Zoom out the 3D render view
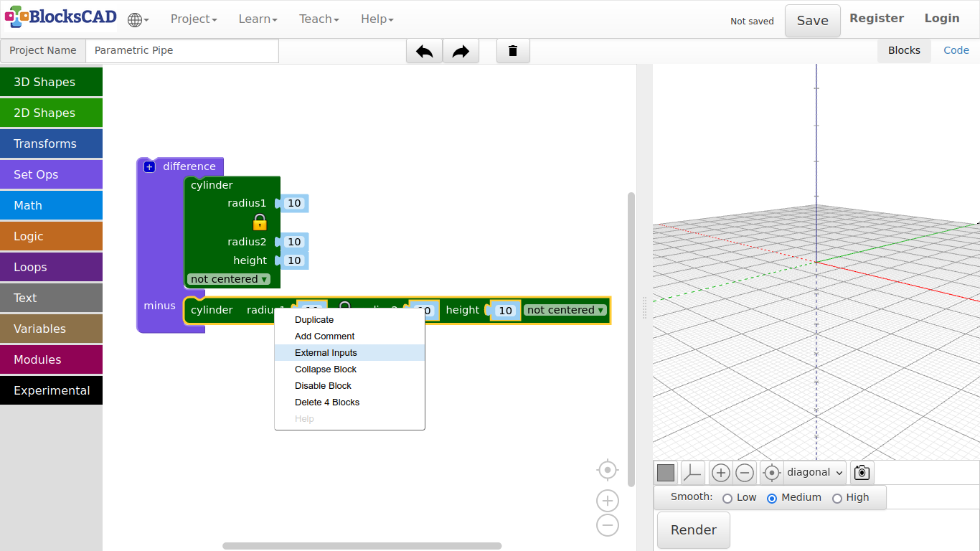This screenshot has width=980, height=551. (x=745, y=473)
